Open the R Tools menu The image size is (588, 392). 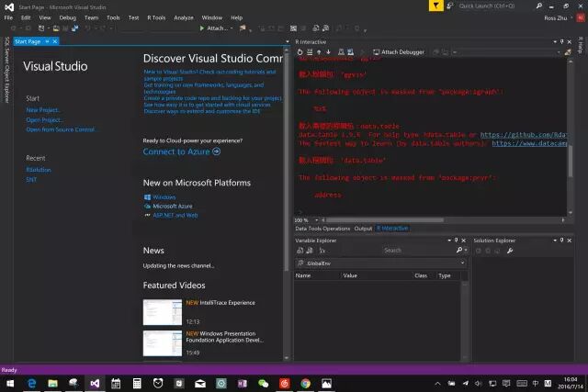click(156, 17)
